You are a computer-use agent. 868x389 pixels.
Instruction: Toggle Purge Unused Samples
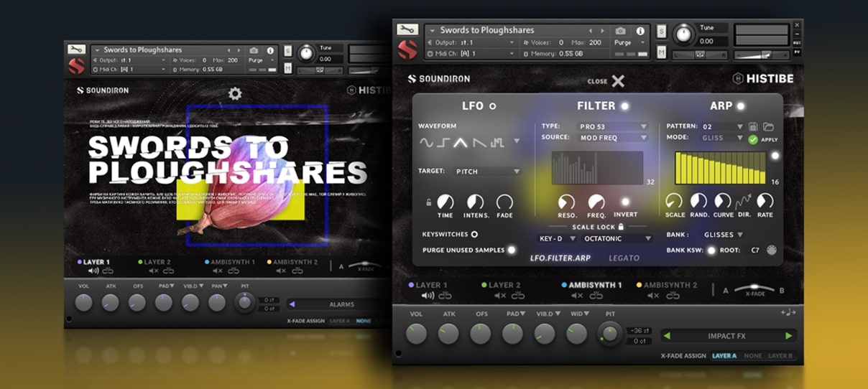[512, 250]
